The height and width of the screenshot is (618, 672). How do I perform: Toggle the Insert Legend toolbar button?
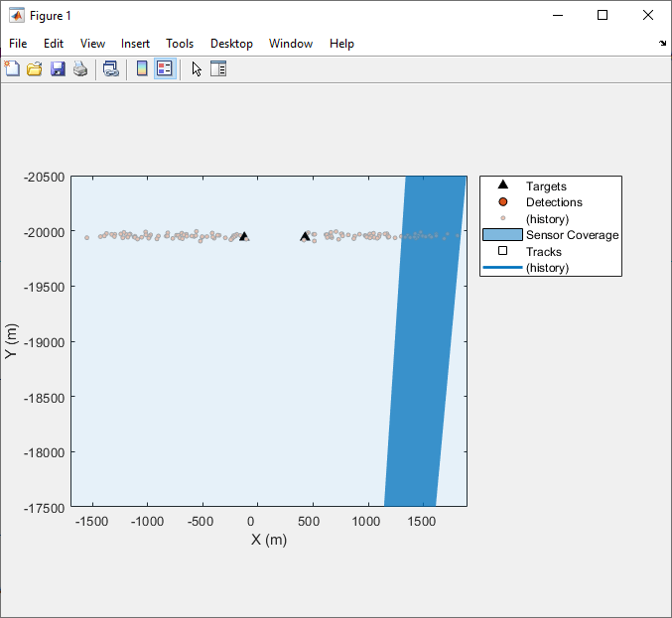(x=165, y=68)
